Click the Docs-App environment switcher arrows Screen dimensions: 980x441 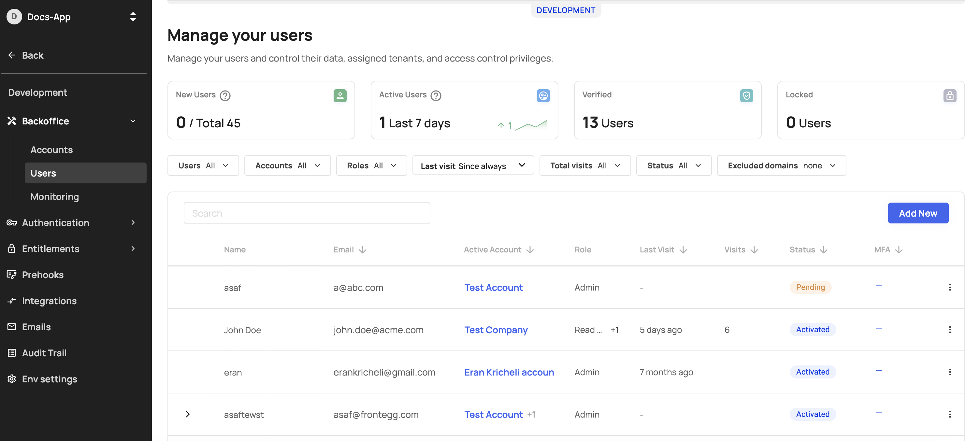[x=133, y=17]
